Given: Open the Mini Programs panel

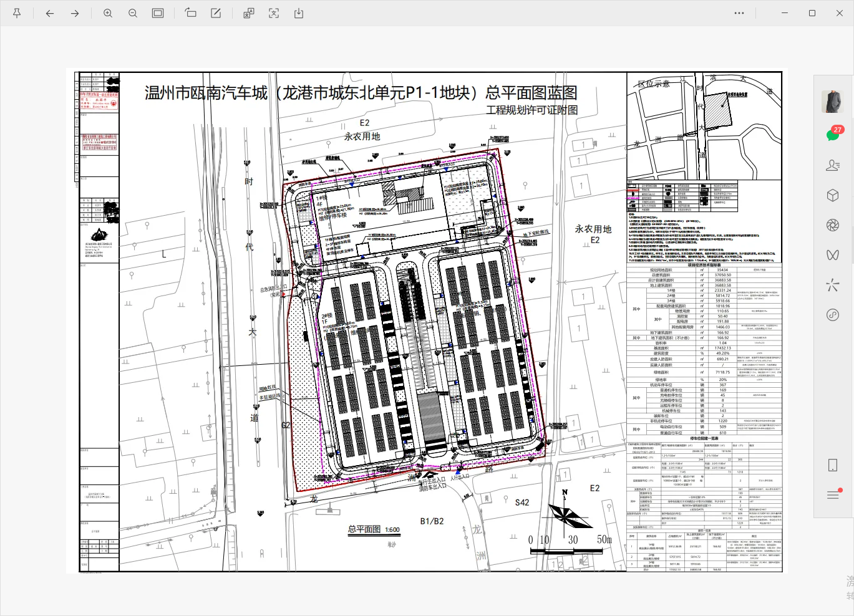Looking at the screenshot, I should coord(833,315).
